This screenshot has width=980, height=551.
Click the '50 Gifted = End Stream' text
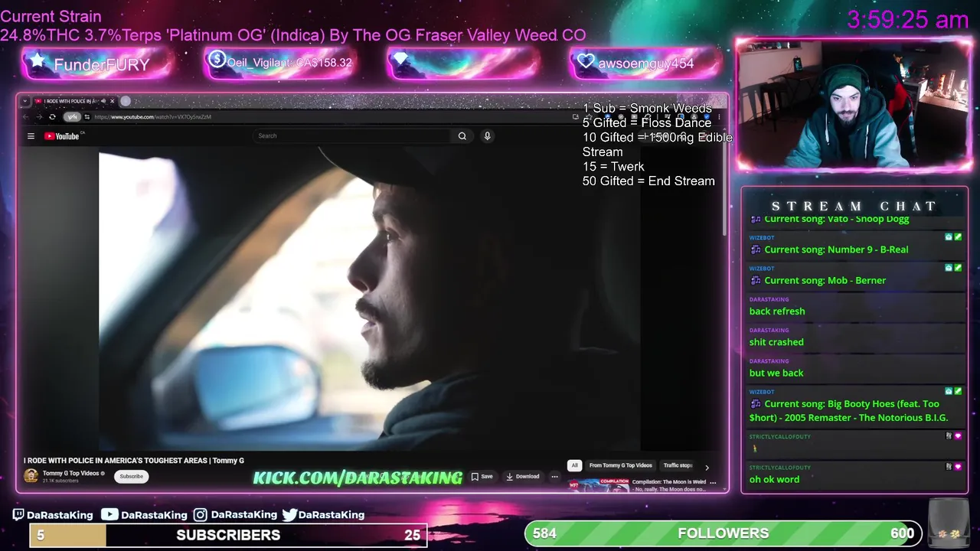648,181
